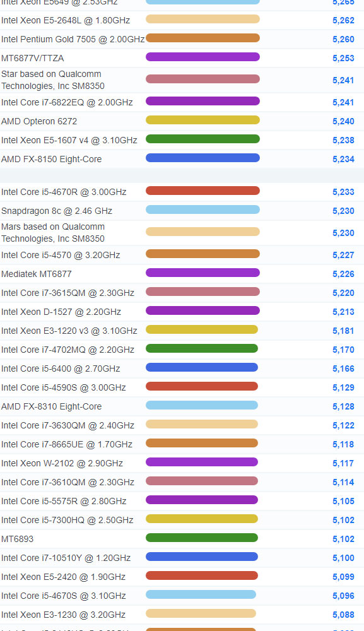Click the 5,096 score value
364x631 pixels.
click(x=343, y=596)
